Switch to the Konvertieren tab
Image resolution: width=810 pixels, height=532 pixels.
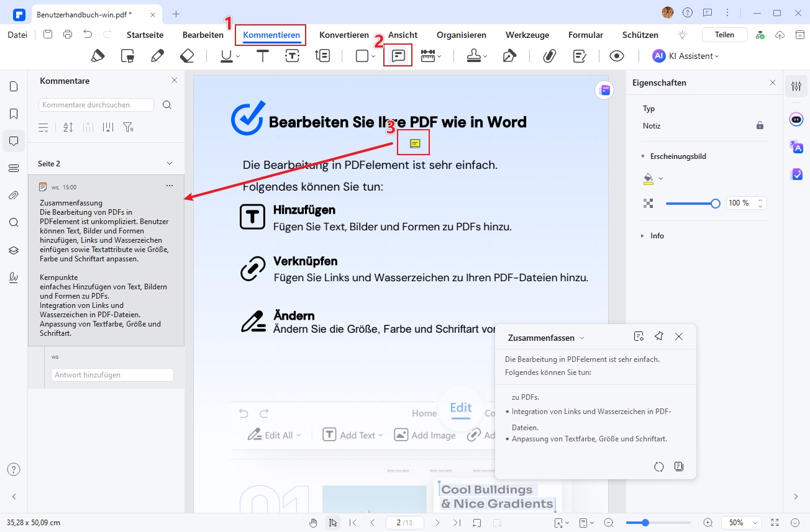click(344, 35)
